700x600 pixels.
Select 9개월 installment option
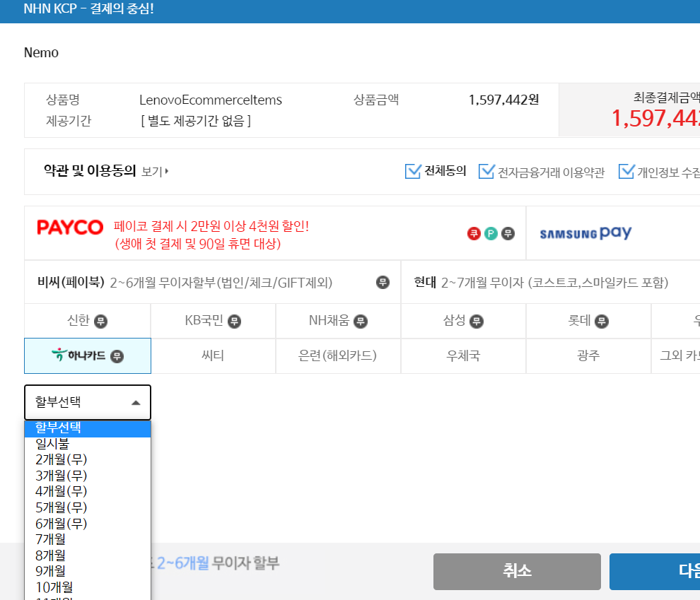point(88,572)
